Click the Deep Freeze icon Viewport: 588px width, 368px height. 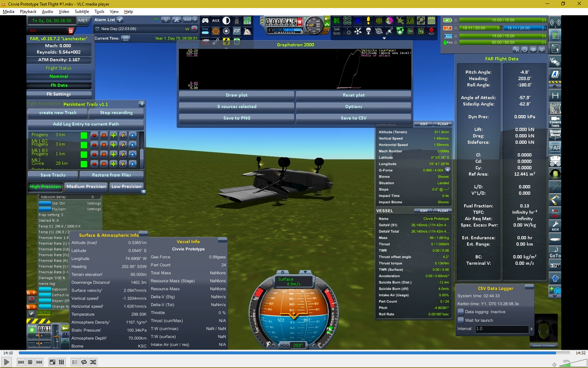tap(205, 31)
